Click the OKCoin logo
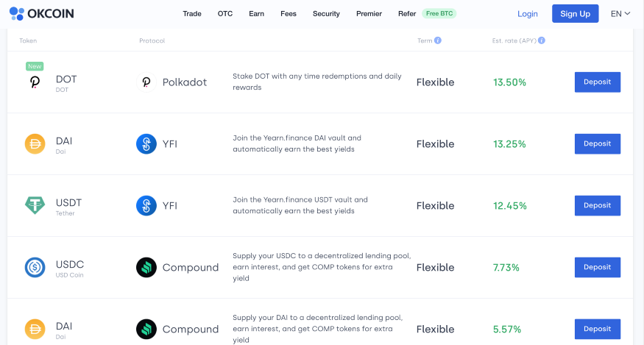Viewport: 644px width, 345px height. tap(41, 13)
